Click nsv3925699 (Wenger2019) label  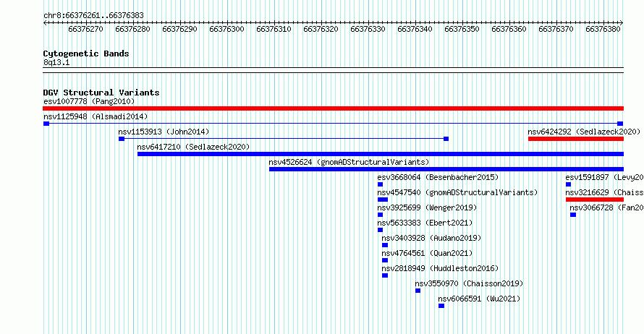(x=427, y=207)
